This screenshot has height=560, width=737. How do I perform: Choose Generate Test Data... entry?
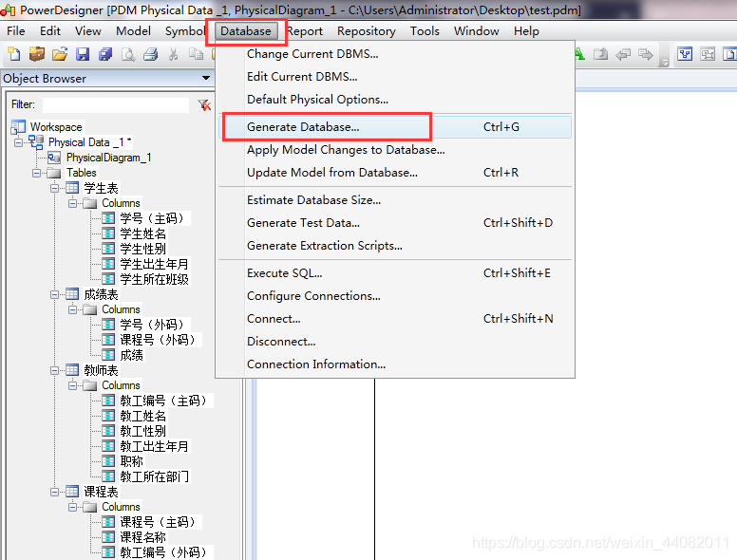(395, 223)
